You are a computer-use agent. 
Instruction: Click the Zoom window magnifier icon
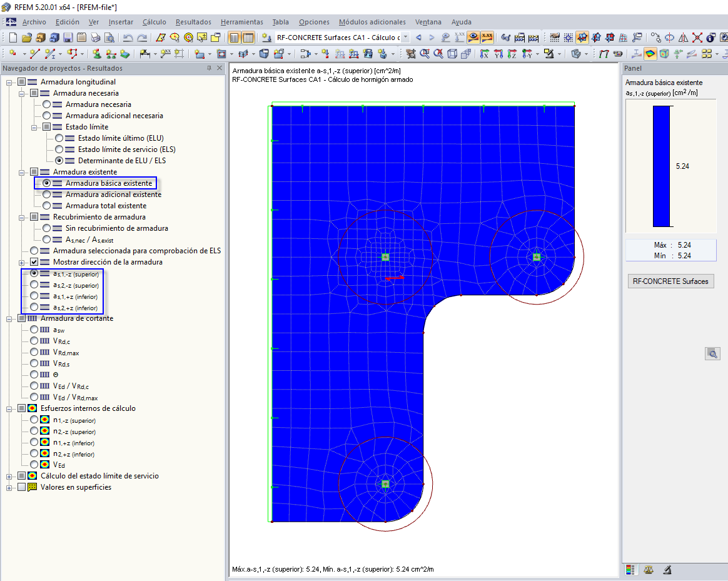pyautogui.click(x=425, y=54)
